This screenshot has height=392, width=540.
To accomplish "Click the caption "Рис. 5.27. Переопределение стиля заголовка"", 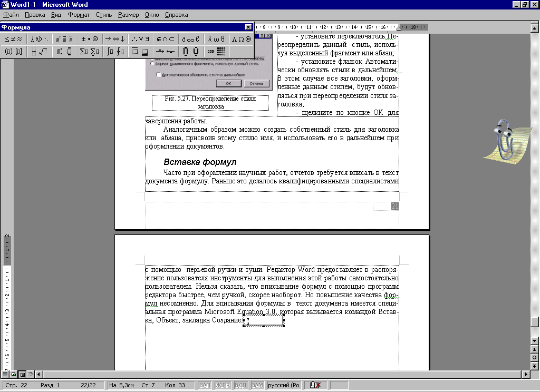I will (x=210, y=103).
